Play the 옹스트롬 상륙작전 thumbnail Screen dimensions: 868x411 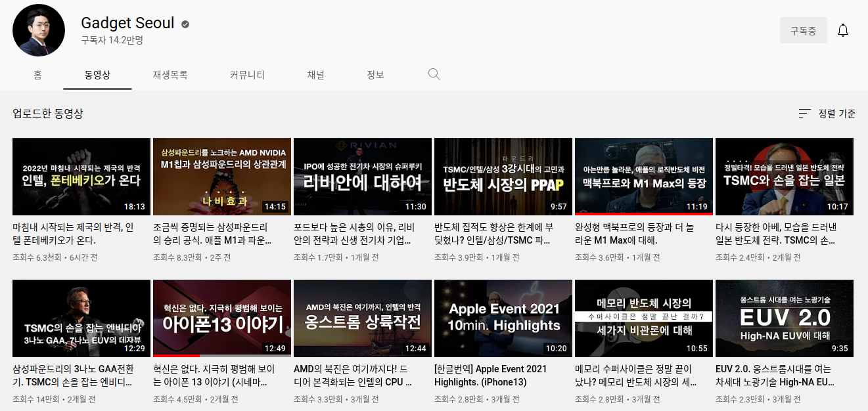point(363,318)
